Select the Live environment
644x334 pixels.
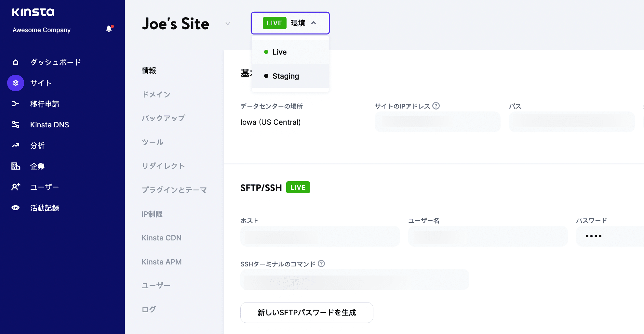279,52
